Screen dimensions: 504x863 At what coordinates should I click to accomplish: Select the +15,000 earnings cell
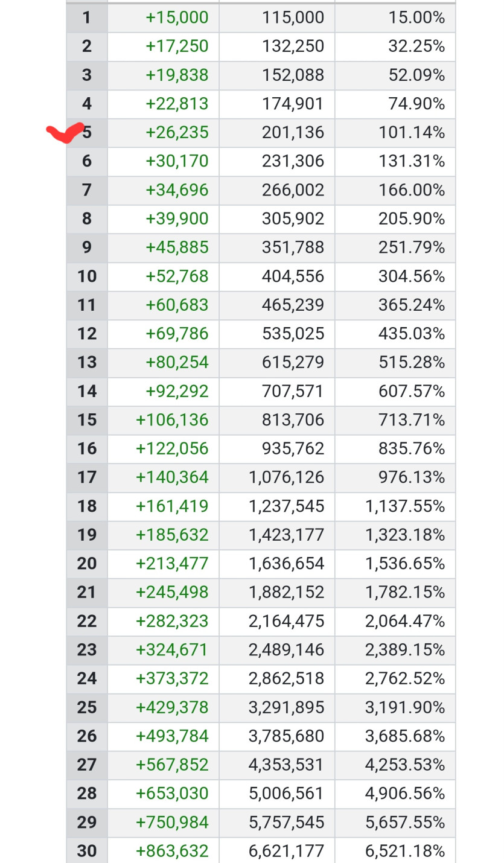pyautogui.click(x=163, y=18)
